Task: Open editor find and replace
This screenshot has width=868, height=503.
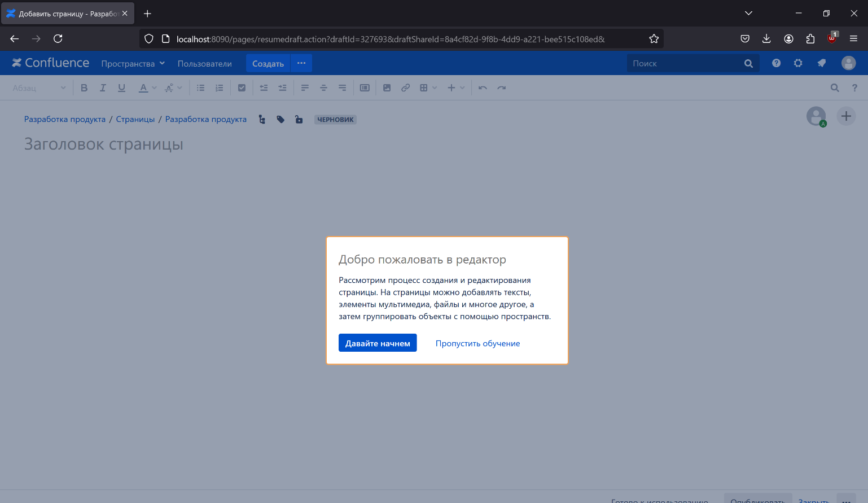Action: coord(835,88)
